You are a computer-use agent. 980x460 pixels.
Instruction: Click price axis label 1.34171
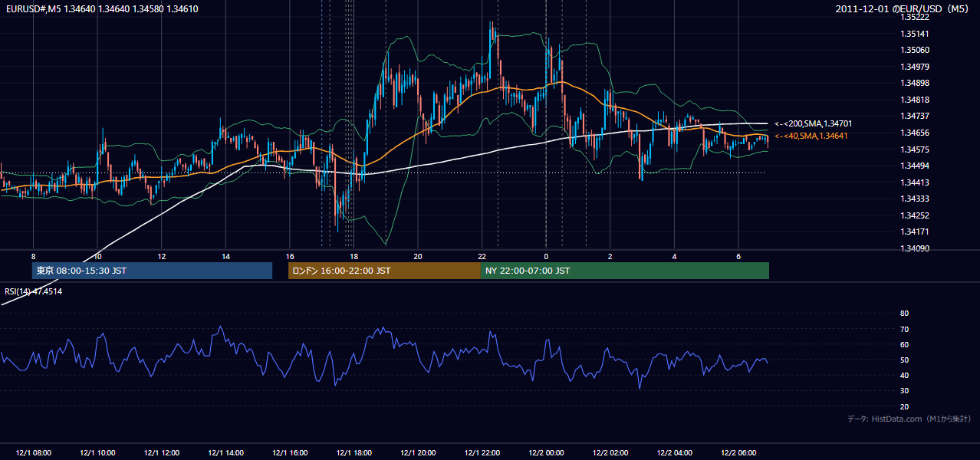point(915,232)
